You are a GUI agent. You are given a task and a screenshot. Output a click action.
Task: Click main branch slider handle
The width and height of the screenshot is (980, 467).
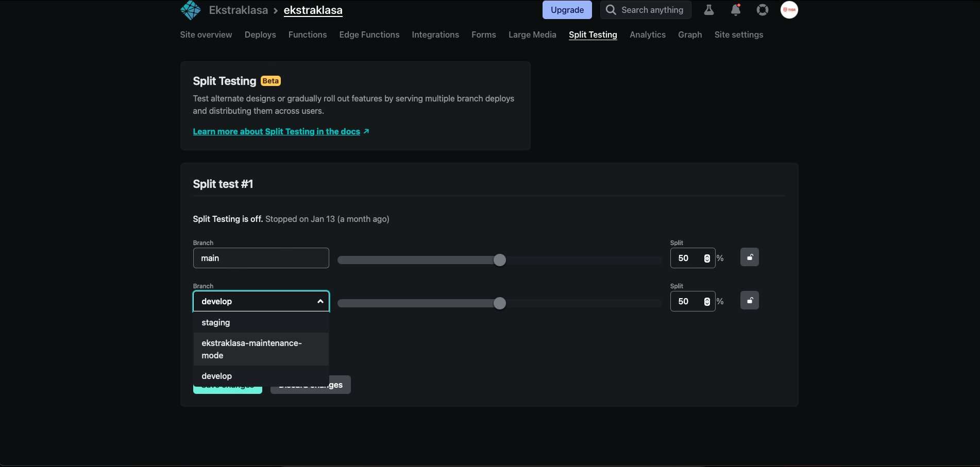point(500,260)
